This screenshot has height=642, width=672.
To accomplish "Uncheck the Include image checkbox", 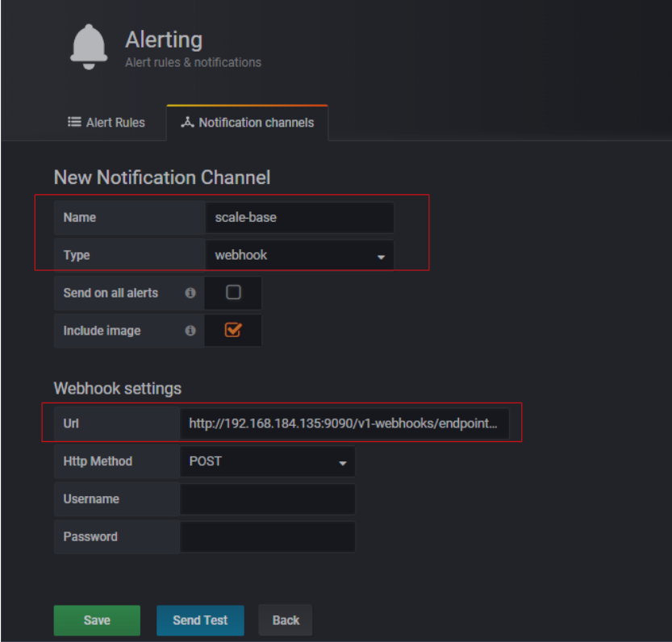I will pos(233,330).
